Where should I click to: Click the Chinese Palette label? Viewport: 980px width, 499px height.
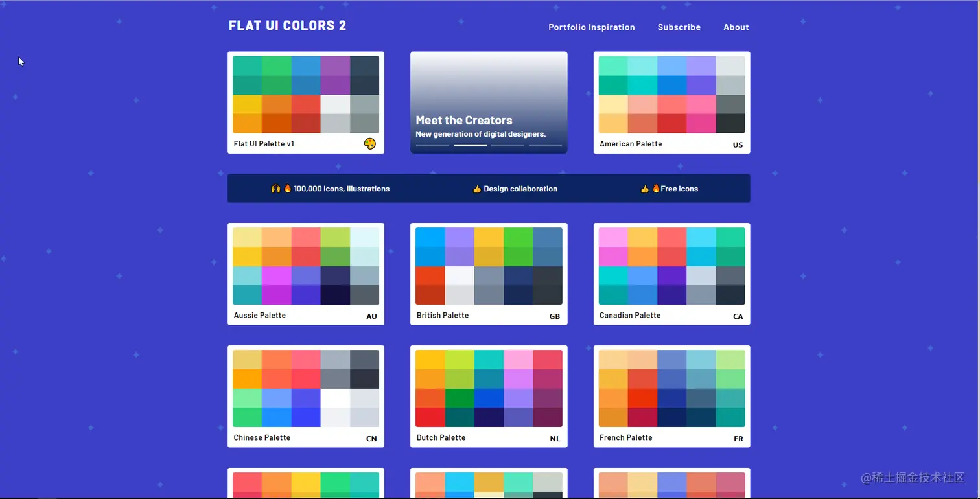[262, 438]
